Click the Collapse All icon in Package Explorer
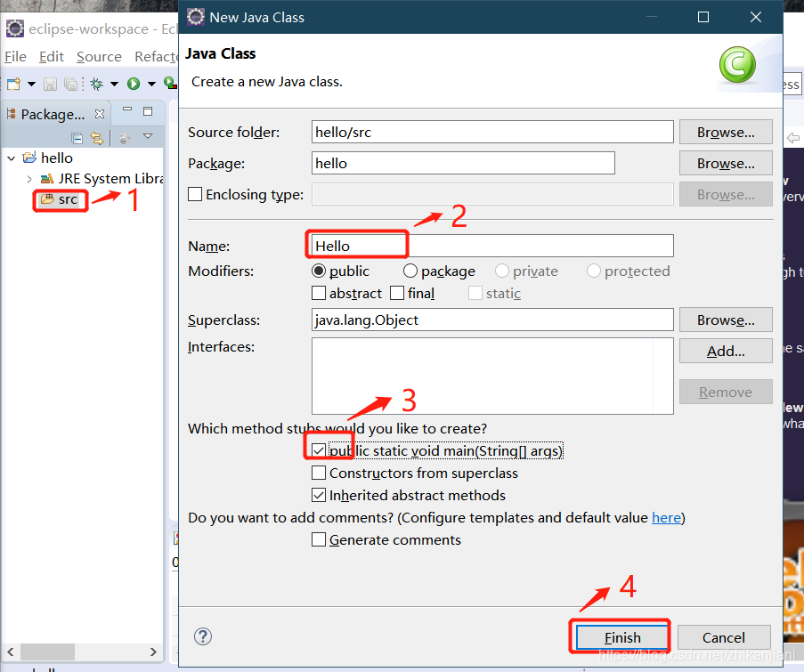 pos(77,138)
